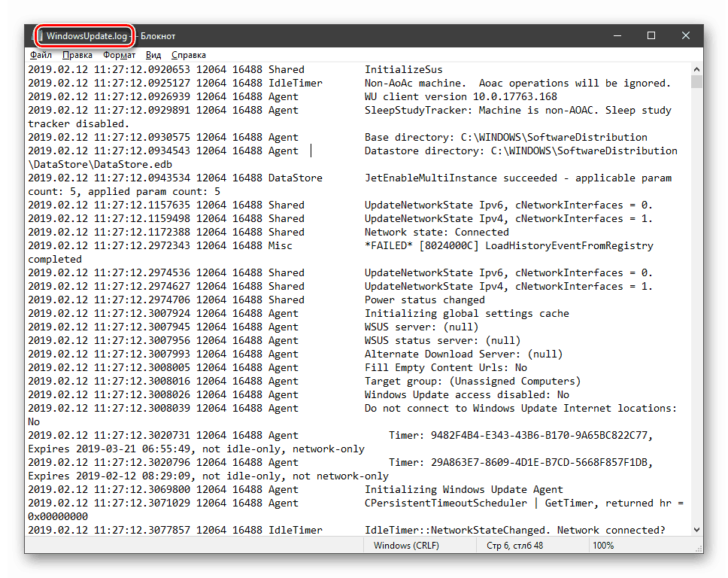
Task: Click the 'Стр 6, стлб 48' status entry
Action: pyautogui.click(x=515, y=545)
